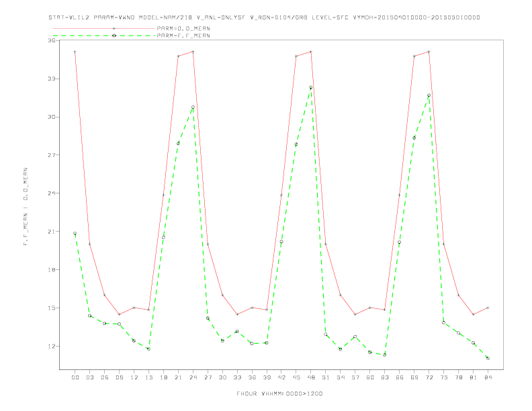Click the y-axis tick label 15
Screen dimensions: 532x411
pos(51,308)
